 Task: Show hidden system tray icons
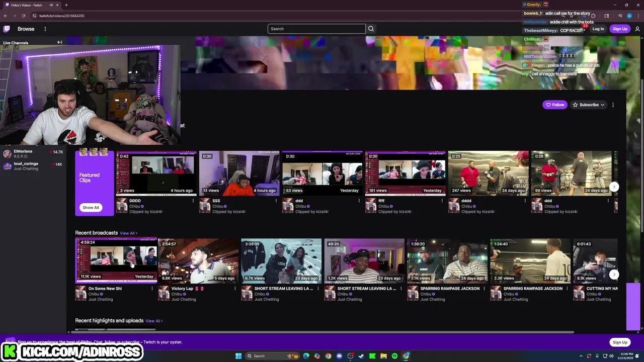581,356
